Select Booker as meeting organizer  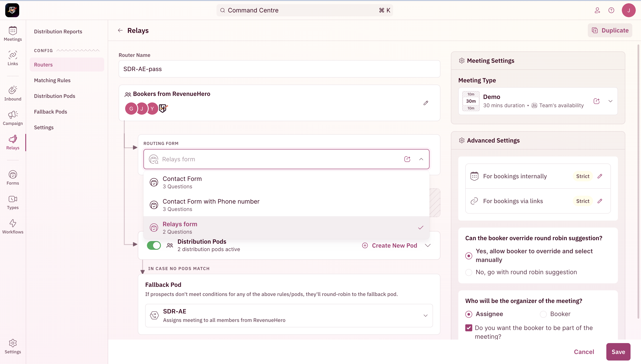543,314
